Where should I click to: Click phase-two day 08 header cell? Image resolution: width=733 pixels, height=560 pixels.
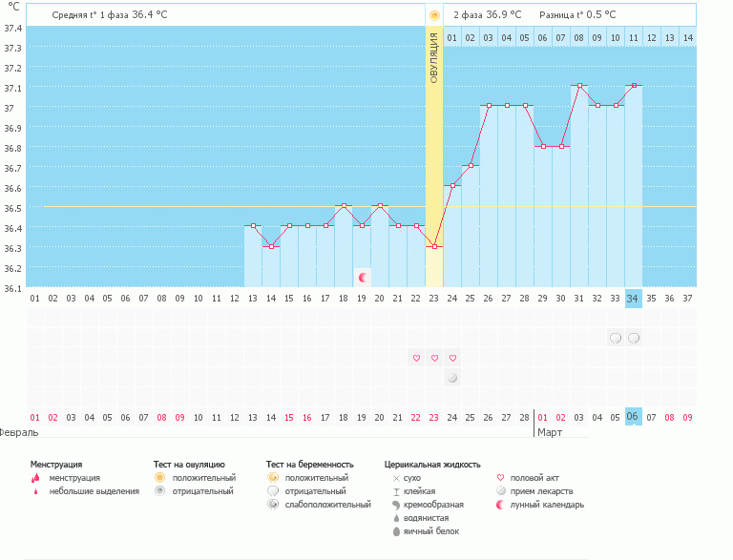click(x=578, y=37)
